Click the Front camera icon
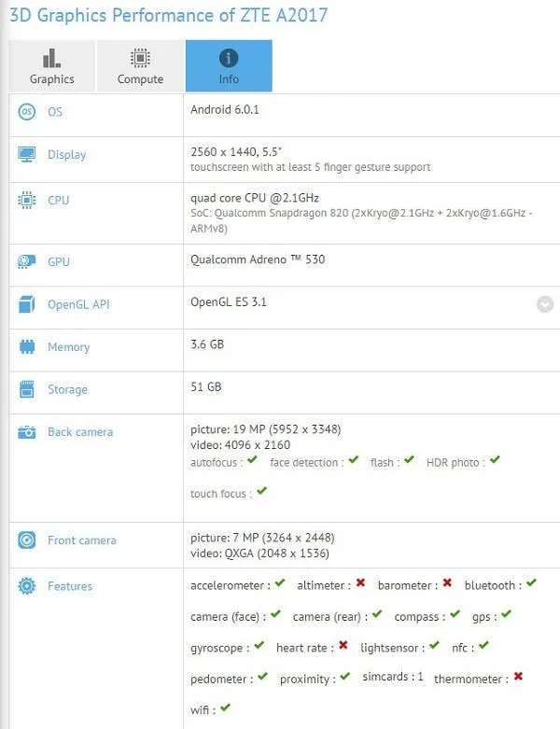 [x=26, y=540]
